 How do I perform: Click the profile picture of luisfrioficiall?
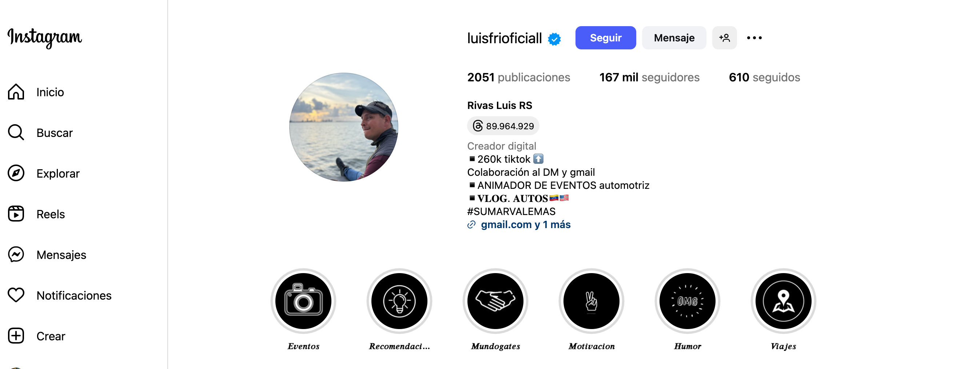coord(343,127)
